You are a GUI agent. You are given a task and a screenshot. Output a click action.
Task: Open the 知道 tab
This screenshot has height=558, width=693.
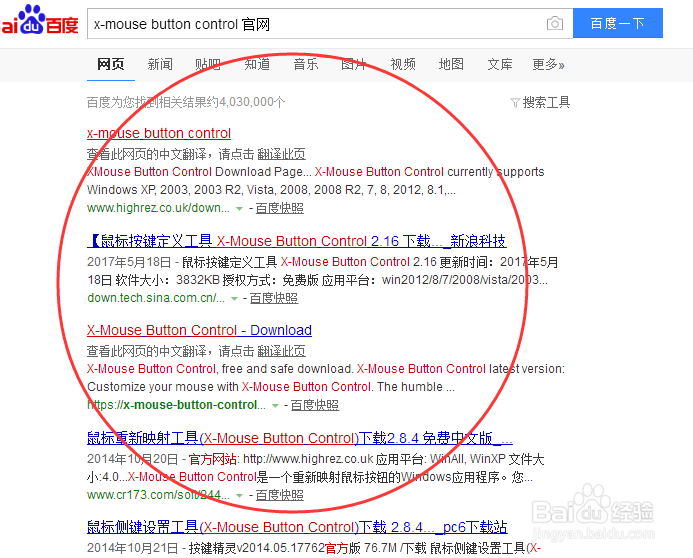coord(257,65)
